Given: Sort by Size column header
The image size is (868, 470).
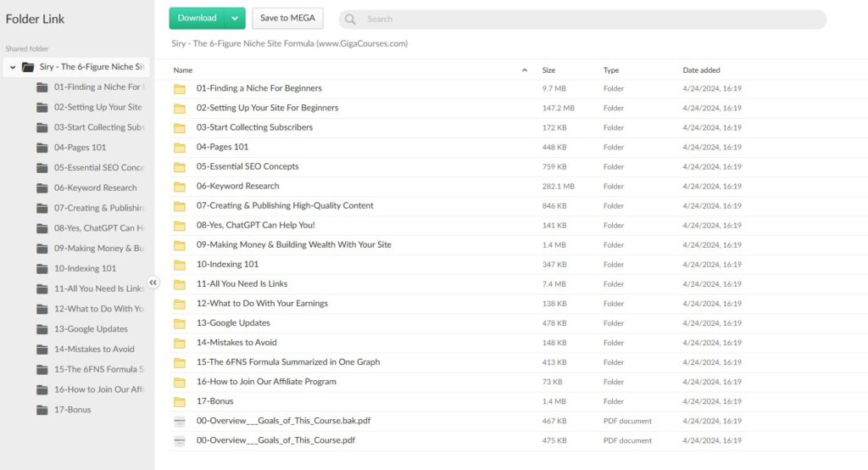Looking at the screenshot, I should point(548,70).
